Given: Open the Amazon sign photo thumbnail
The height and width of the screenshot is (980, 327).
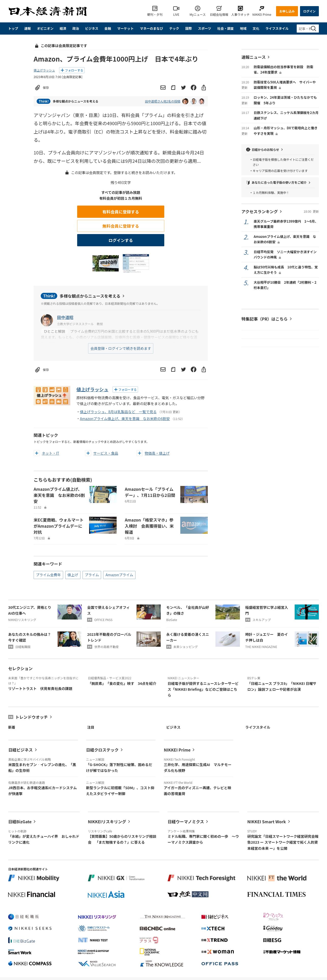Looking at the screenshot, I should (x=105, y=263).
